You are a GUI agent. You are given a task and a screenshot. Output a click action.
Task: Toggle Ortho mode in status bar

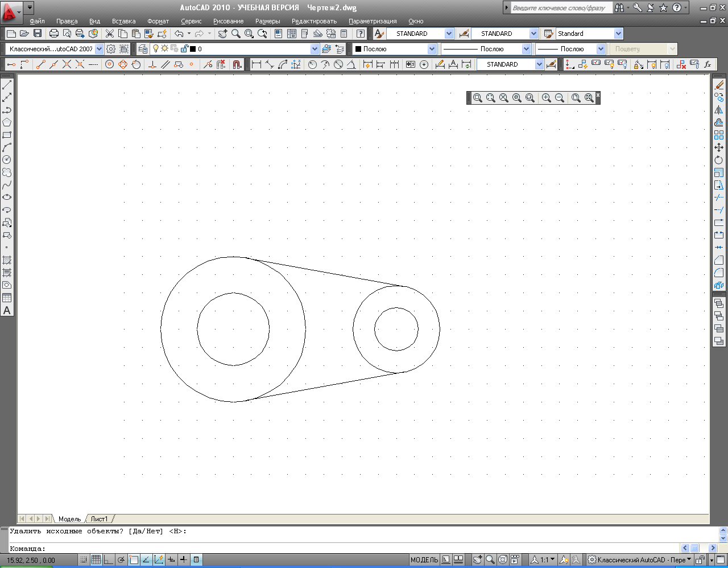coord(109,560)
